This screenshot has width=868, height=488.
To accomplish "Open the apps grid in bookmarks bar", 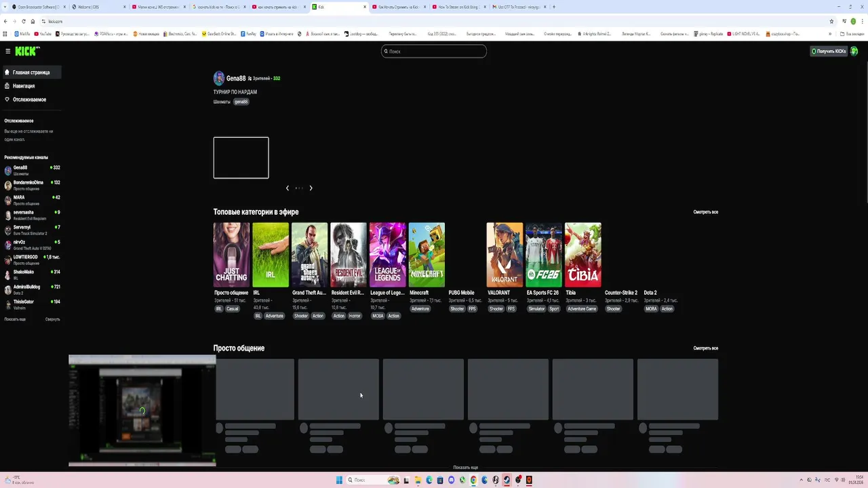I will point(5,33).
